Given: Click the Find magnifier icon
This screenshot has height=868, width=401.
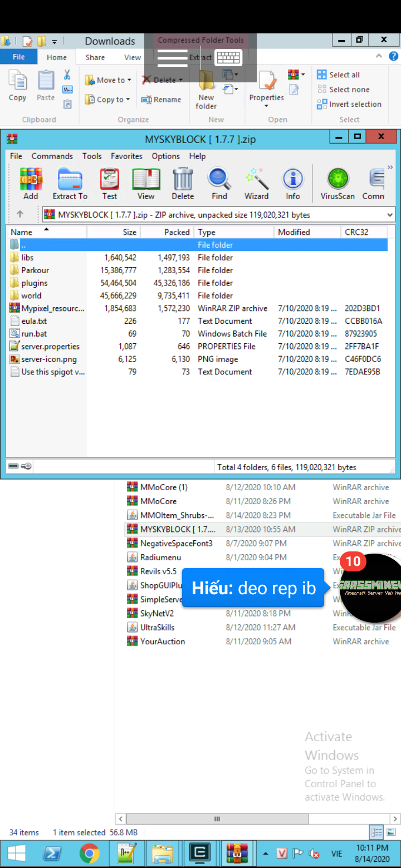Looking at the screenshot, I should [x=219, y=184].
